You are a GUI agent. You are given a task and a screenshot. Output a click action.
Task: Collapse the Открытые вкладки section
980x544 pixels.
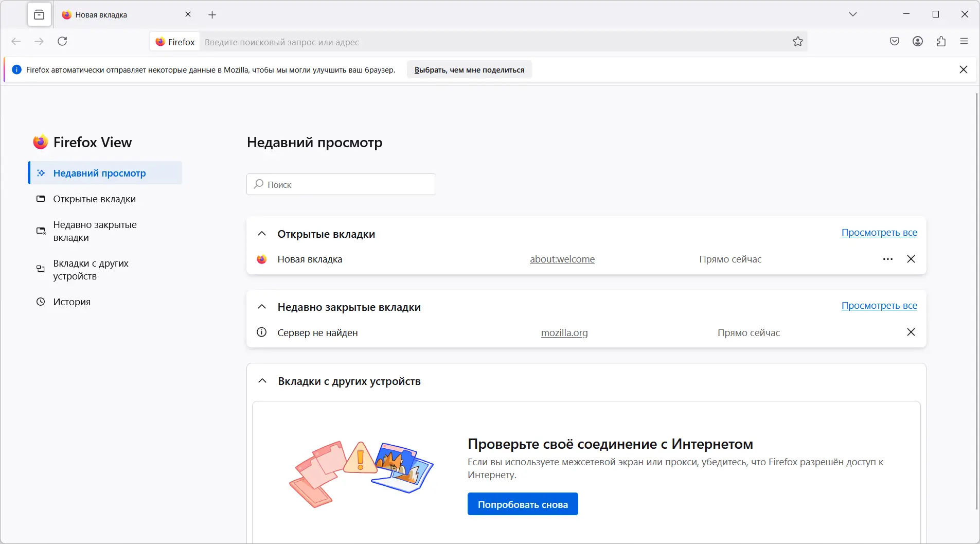[x=262, y=234]
